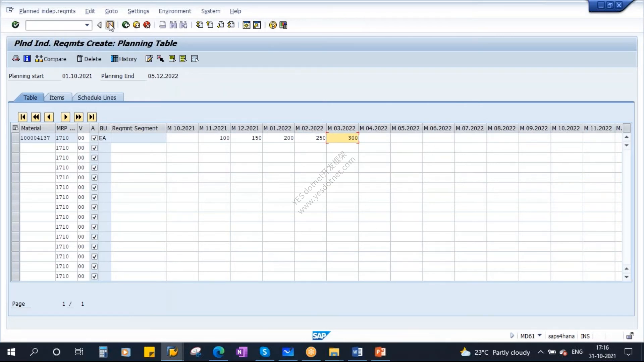Click the green Enter checkmark icon

(15, 25)
